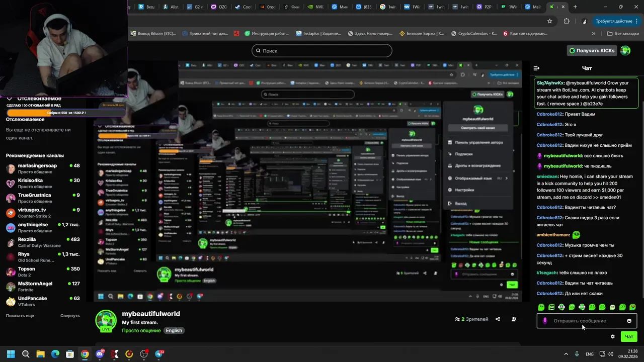Open the moderators icon next to share
Screen dimensions: 644x362
pos(514,319)
